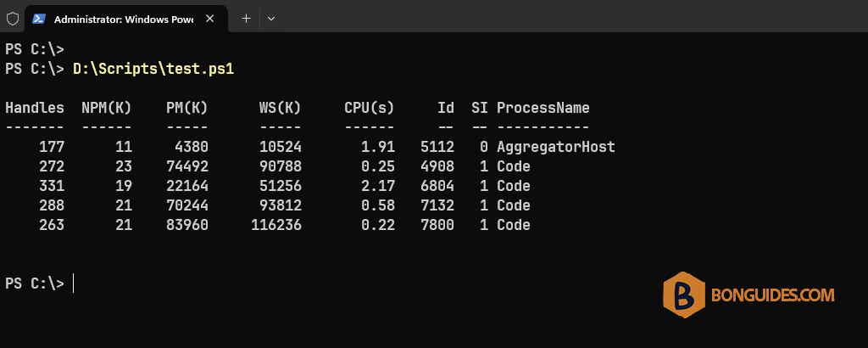
Task: Click the WS(K) value 10524
Action: coord(280,147)
